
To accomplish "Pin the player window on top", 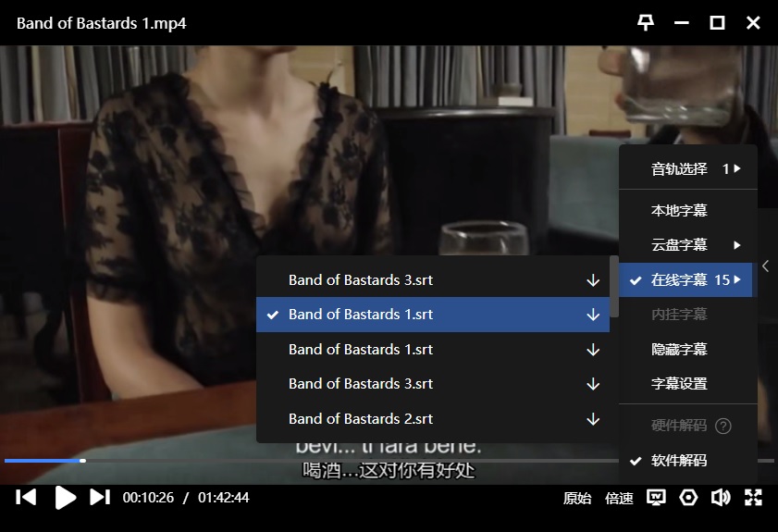I will point(646,23).
